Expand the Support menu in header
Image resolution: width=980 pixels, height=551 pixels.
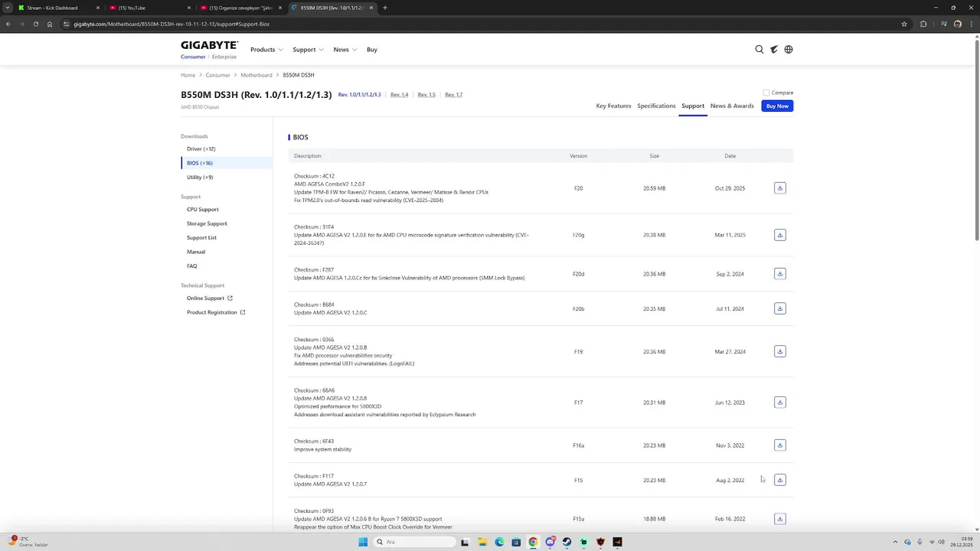308,50
